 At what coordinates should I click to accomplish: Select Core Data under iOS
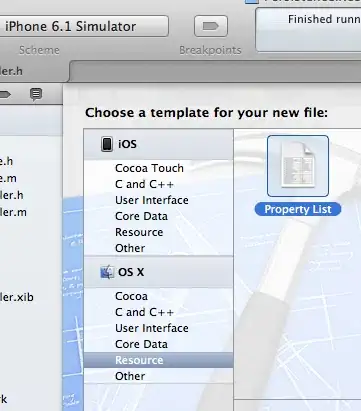click(x=141, y=216)
